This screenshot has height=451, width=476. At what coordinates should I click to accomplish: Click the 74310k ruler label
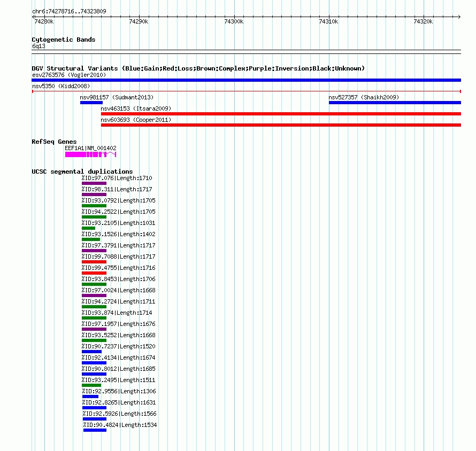[328, 21]
